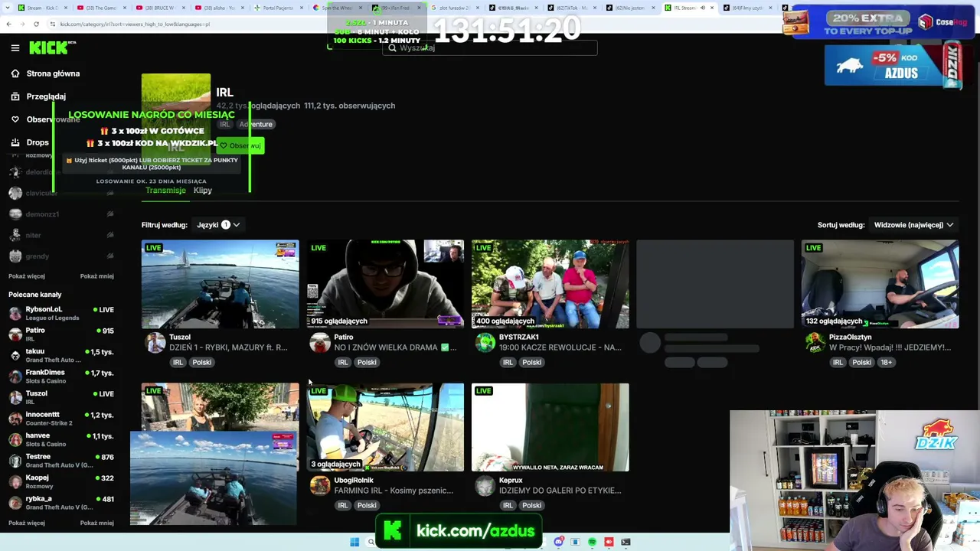Open stream title '19:00 KACZE REWOLUCJE'
The image size is (980, 551).
[560, 347]
